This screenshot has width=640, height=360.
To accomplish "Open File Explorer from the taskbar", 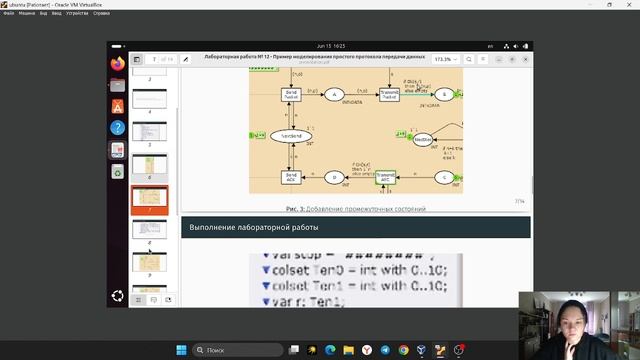I will [349, 350].
